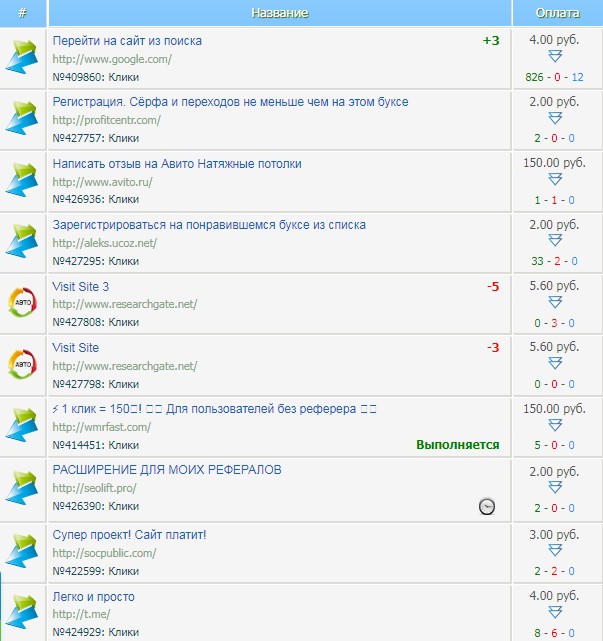Expand details arrow under 4.00 руб. Google task
Image resolution: width=603 pixels, height=641 pixels.
(557, 57)
